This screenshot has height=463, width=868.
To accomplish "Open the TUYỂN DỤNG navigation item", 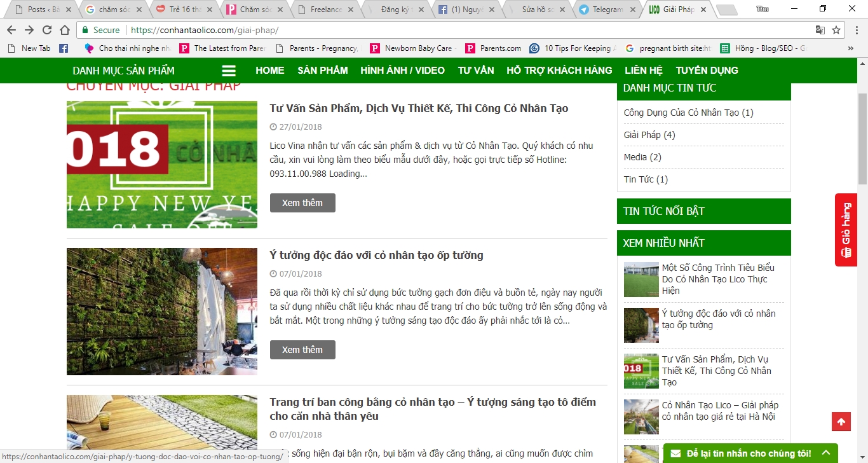I will tap(707, 71).
